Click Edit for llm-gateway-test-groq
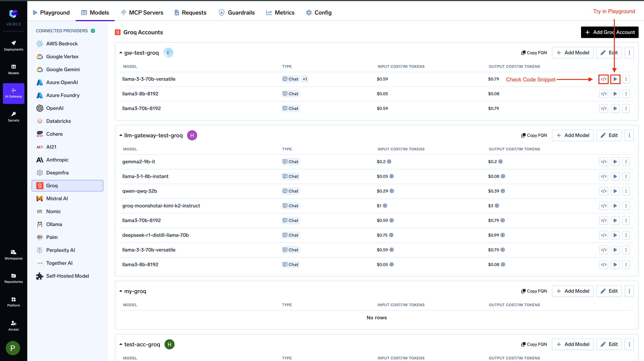The width and height of the screenshot is (644, 361). pos(609,135)
